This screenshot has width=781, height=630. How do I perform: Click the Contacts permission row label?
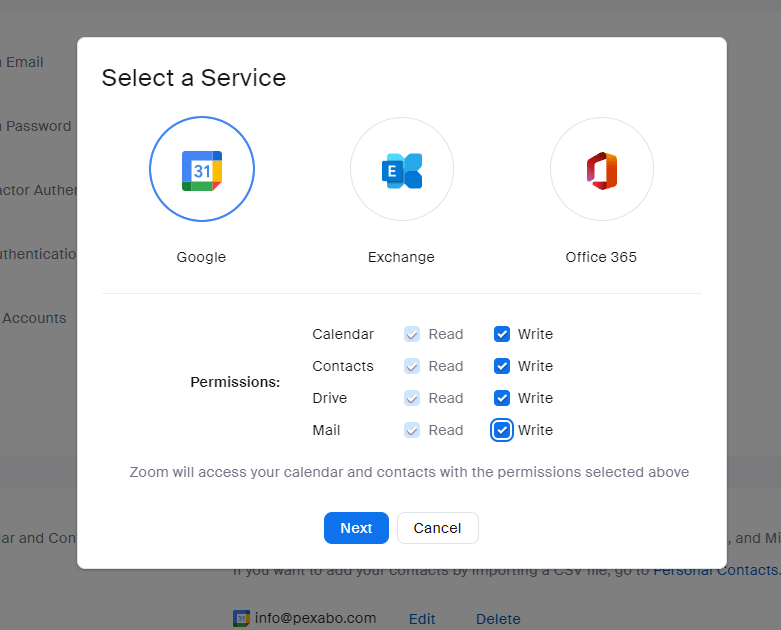343,366
